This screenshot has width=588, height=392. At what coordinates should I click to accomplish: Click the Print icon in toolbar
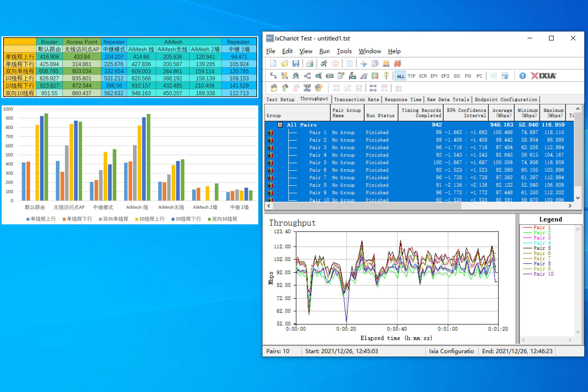310,64
